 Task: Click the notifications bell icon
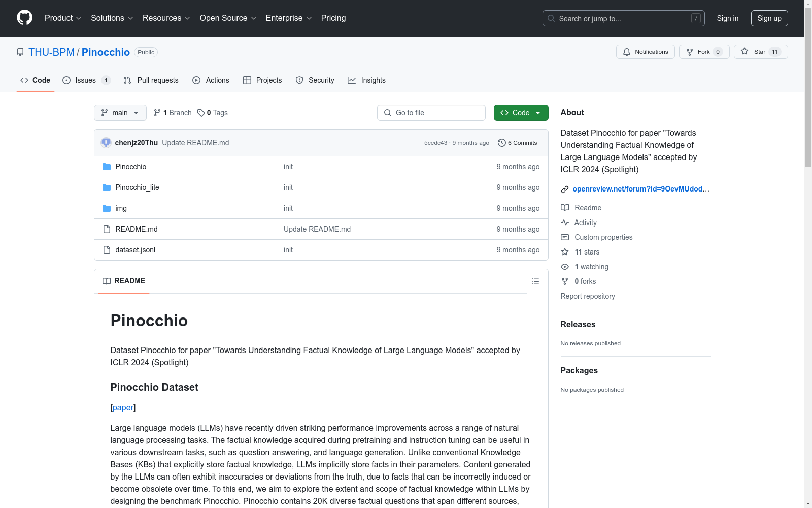[627, 52]
